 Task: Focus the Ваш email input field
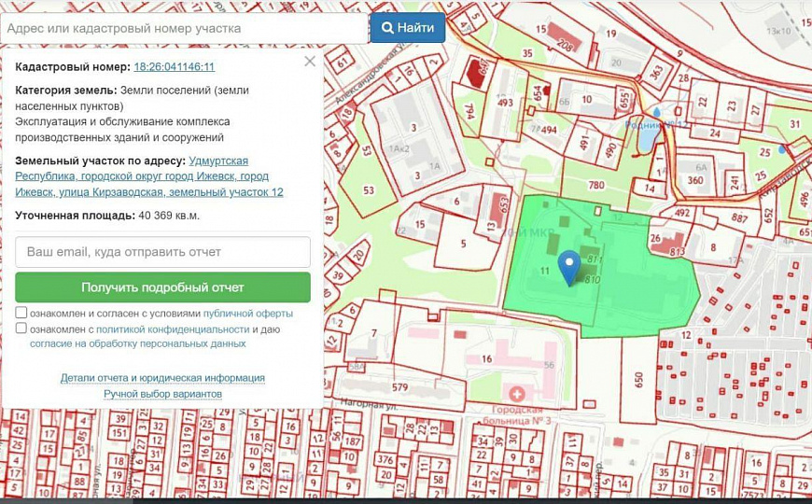tap(162, 252)
